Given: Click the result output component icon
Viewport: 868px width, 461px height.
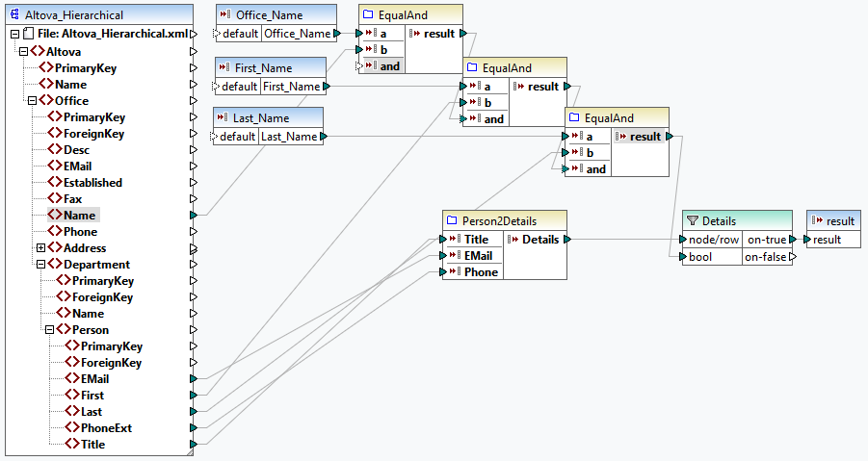Looking at the screenshot, I should [x=816, y=221].
